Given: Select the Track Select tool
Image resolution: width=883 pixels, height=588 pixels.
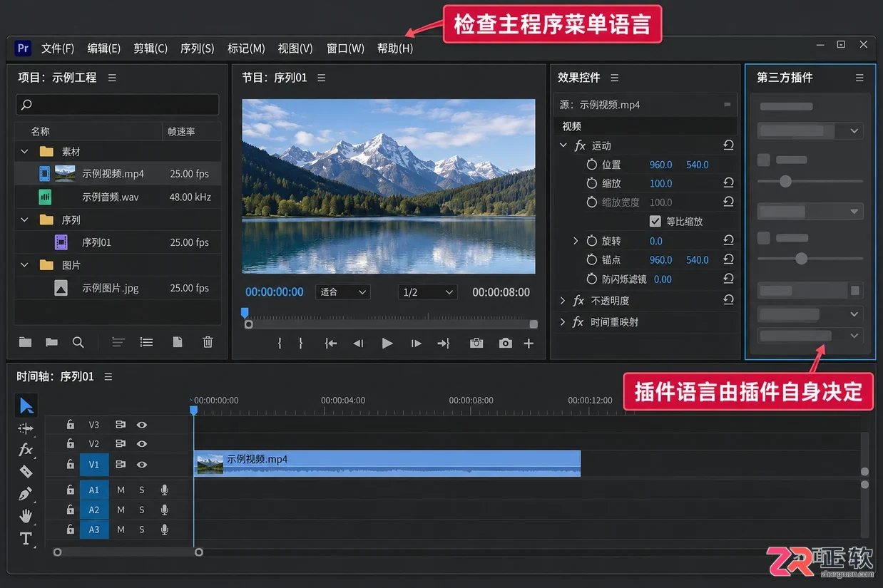Looking at the screenshot, I should click(26, 428).
